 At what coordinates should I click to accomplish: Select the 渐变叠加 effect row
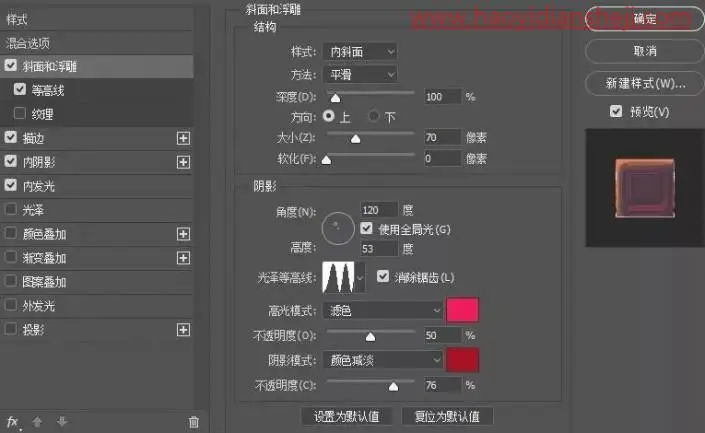click(97, 258)
